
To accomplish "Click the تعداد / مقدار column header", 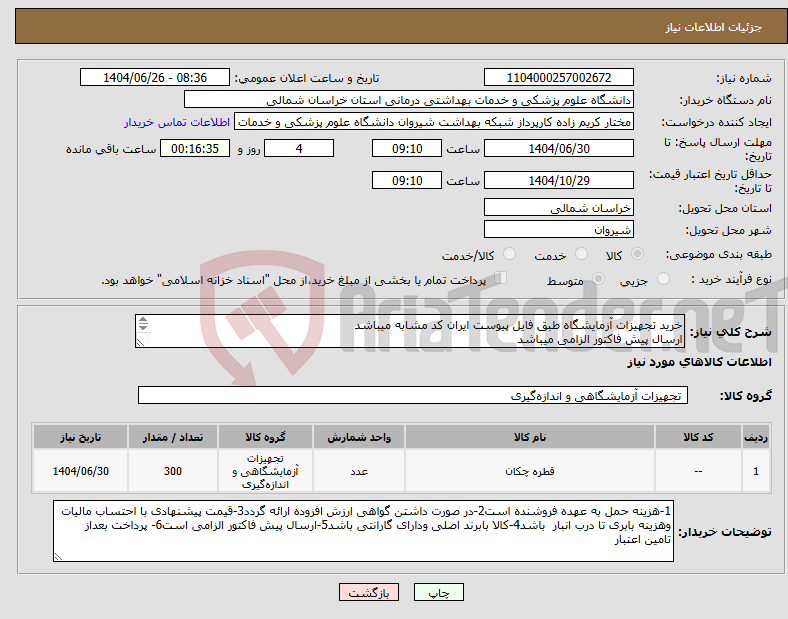I will 173,437.
